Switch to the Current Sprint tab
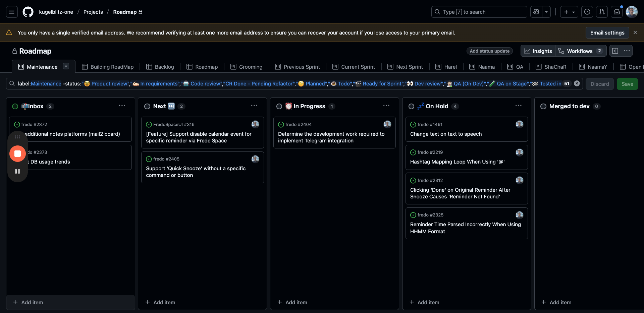 point(354,67)
